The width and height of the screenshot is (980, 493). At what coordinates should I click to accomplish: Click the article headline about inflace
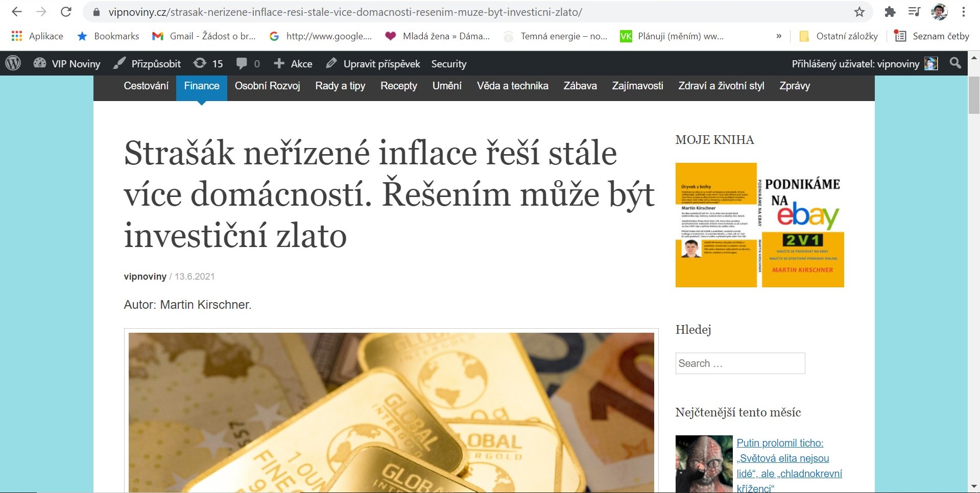pyautogui.click(x=389, y=194)
